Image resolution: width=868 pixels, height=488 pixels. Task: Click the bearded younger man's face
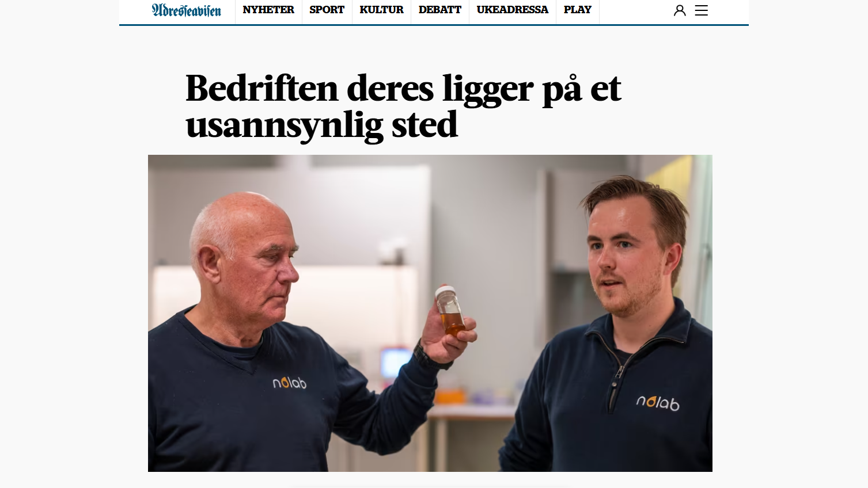624,254
